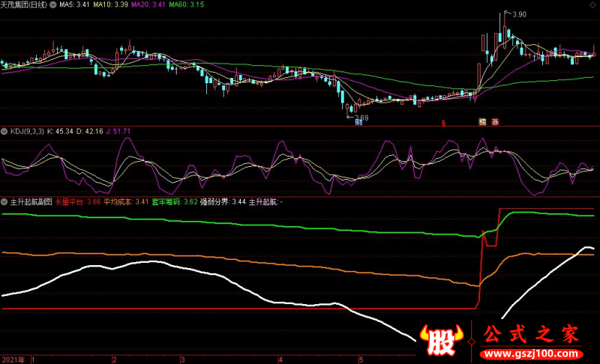The height and width of the screenshot is (364, 600).
Task: Open the www.gszj100.com website link
Action: click(531, 354)
